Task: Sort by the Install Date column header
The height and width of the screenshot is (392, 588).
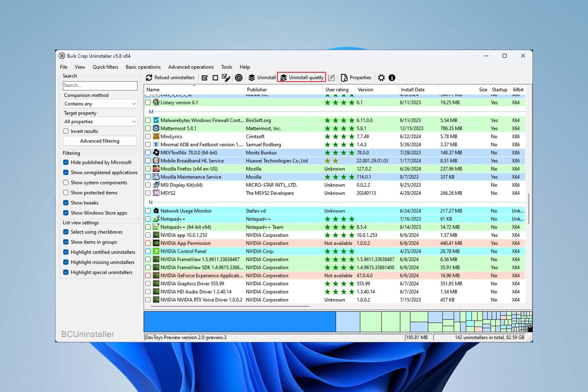Action: pyautogui.click(x=418, y=89)
